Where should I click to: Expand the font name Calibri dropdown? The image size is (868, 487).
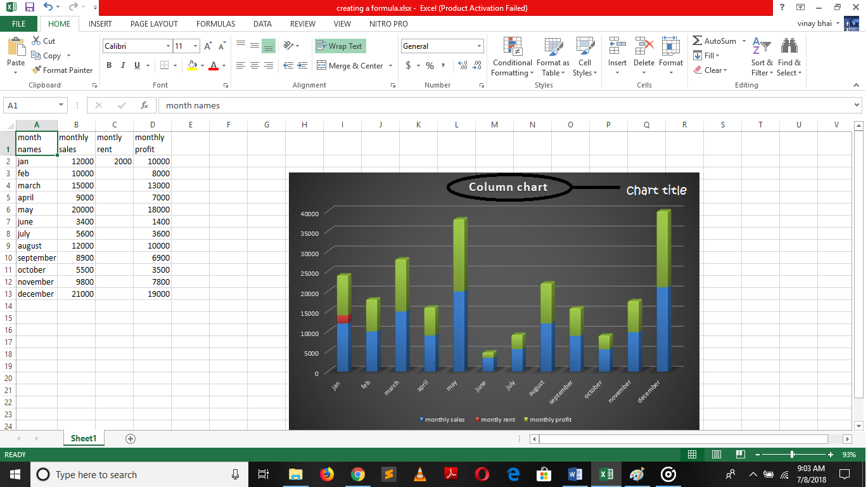point(168,46)
